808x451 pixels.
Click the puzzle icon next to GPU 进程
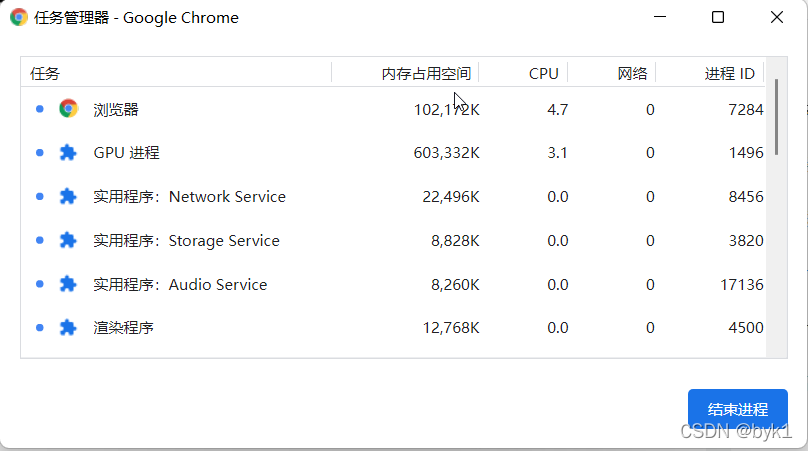pos(68,153)
